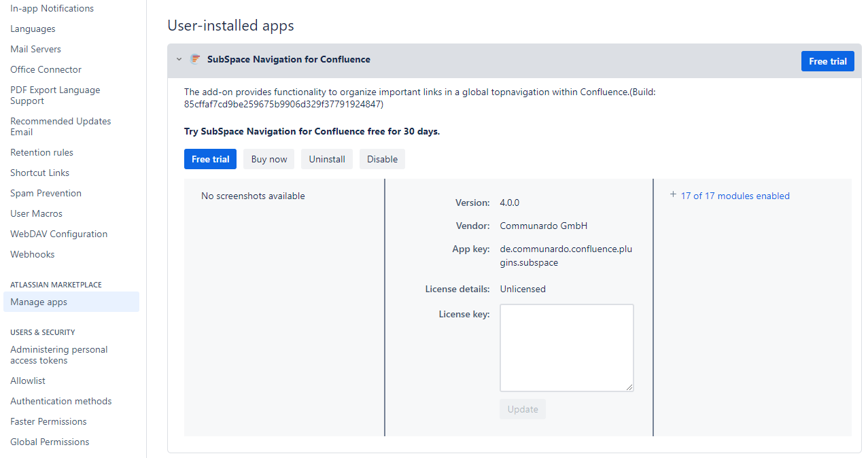Disable the SubSpace Navigation app
This screenshot has width=868, height=458.
(x=382, y=159)
